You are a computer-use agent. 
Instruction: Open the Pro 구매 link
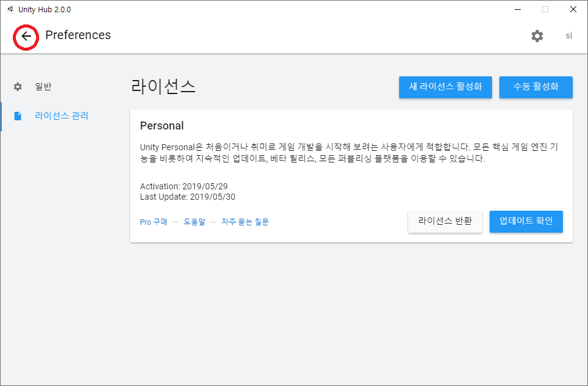154,222
